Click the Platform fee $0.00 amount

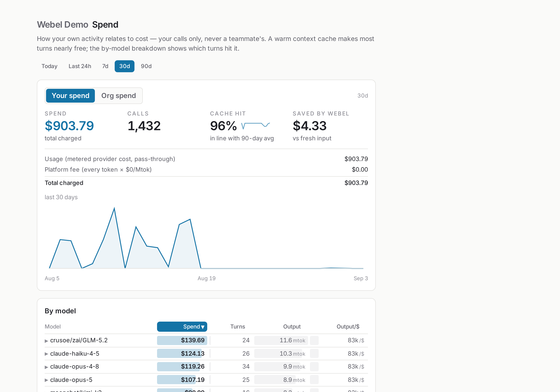coord(360,170)
